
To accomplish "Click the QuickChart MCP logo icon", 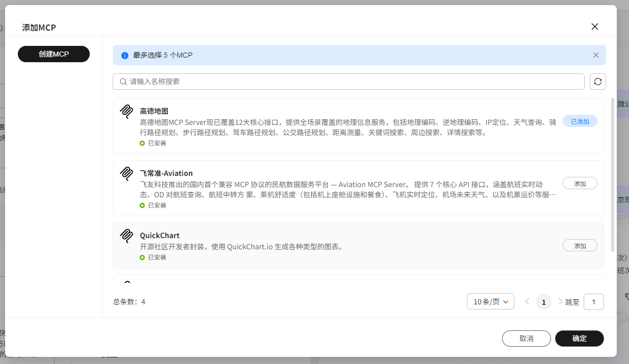I will (x=126, y=236).
